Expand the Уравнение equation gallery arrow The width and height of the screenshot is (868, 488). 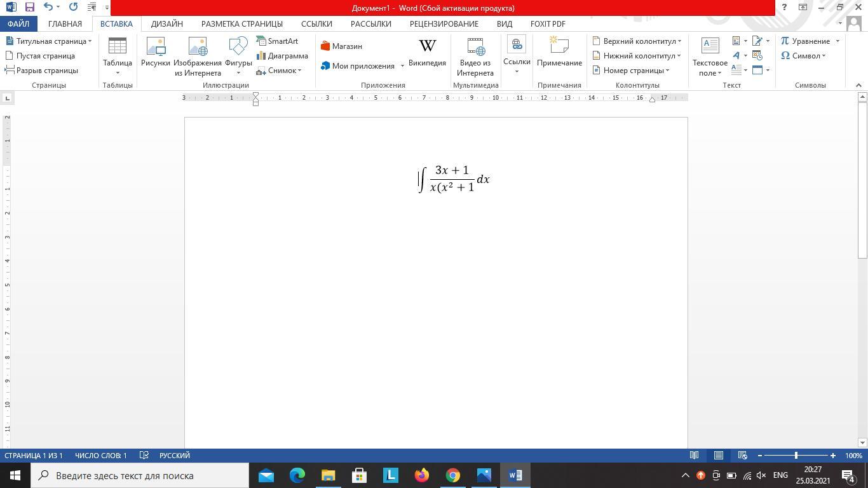837,41
